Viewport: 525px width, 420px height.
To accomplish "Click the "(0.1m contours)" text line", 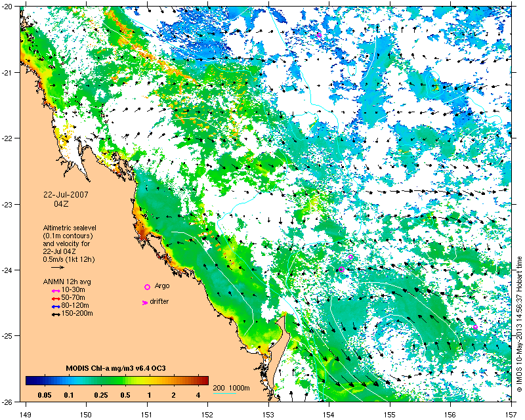I will 68,236.
